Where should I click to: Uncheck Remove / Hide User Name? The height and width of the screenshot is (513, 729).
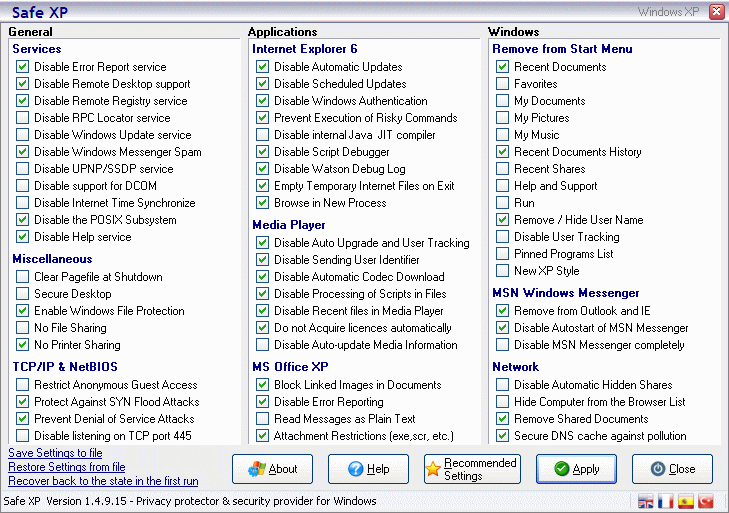point(502,220)
